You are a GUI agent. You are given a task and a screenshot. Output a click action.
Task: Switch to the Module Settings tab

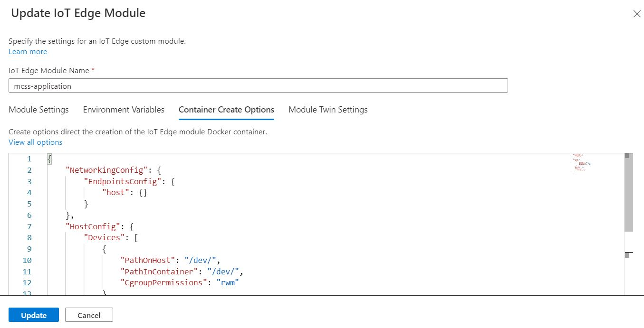(x=38, y=110)
